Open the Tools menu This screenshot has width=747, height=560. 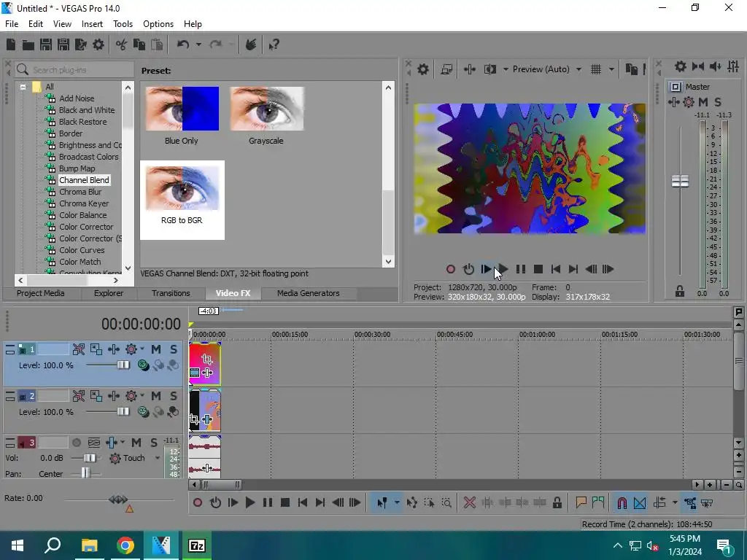tap(123, 24)
